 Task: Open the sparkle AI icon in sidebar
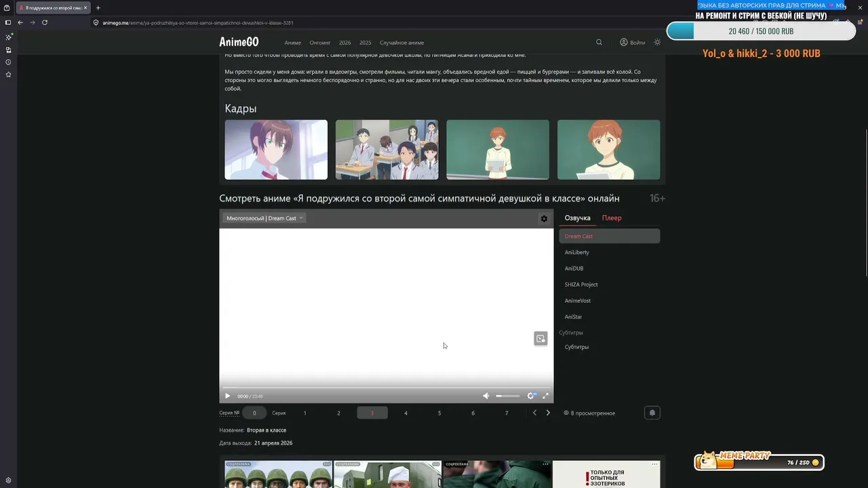(8, 37)
